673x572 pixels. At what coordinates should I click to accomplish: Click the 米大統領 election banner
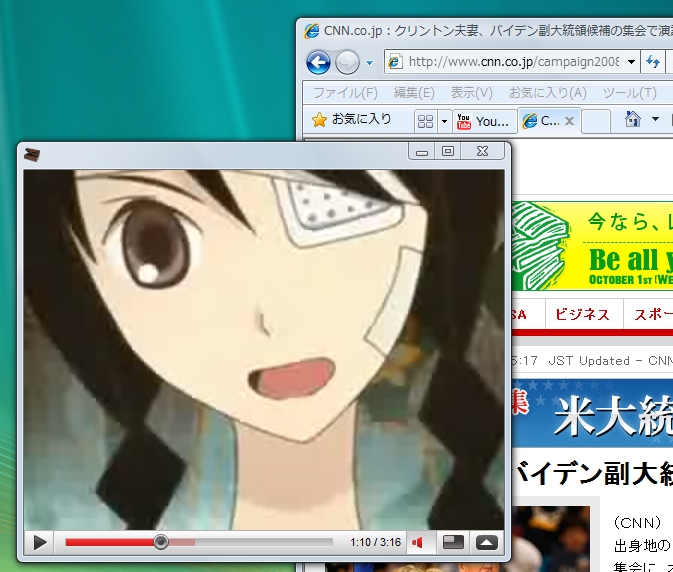click(x=592, y=413)
